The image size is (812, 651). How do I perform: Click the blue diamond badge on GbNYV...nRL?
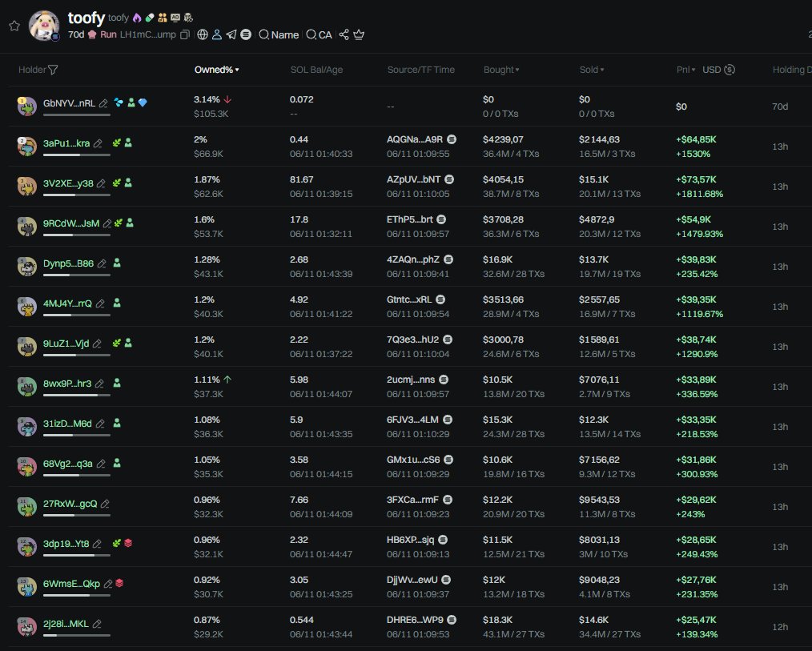pyautogui.click(x=143, y=102)
